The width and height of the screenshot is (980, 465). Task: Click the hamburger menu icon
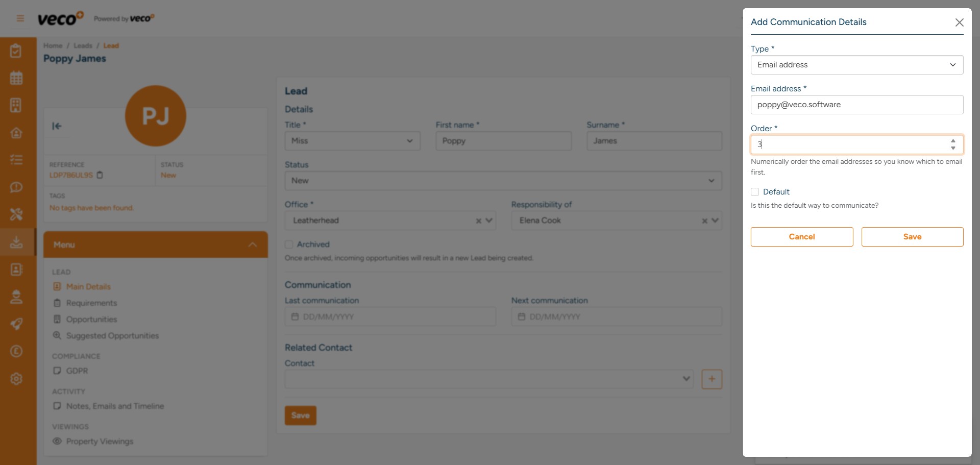pos(20,19)
